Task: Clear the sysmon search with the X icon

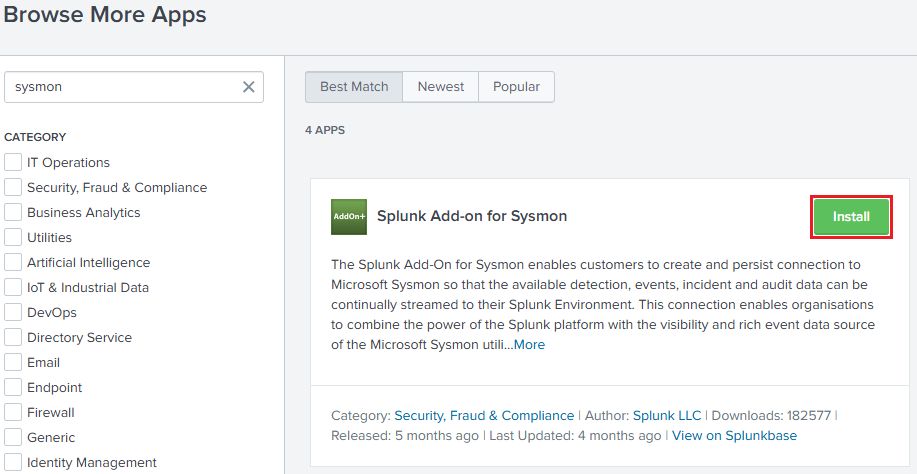Action: tap(249, 87)
